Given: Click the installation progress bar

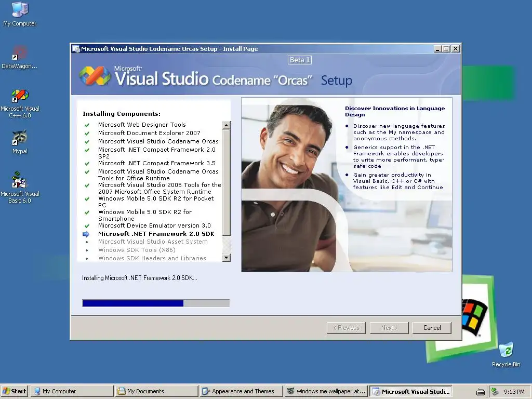Looking at the screenshot, I should click(x=156, y=303).
